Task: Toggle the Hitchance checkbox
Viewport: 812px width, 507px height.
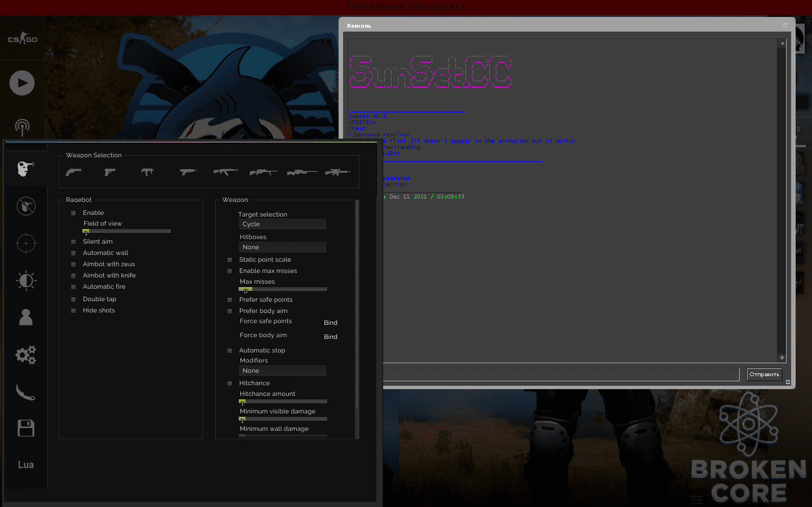Action: coord(230,383)
